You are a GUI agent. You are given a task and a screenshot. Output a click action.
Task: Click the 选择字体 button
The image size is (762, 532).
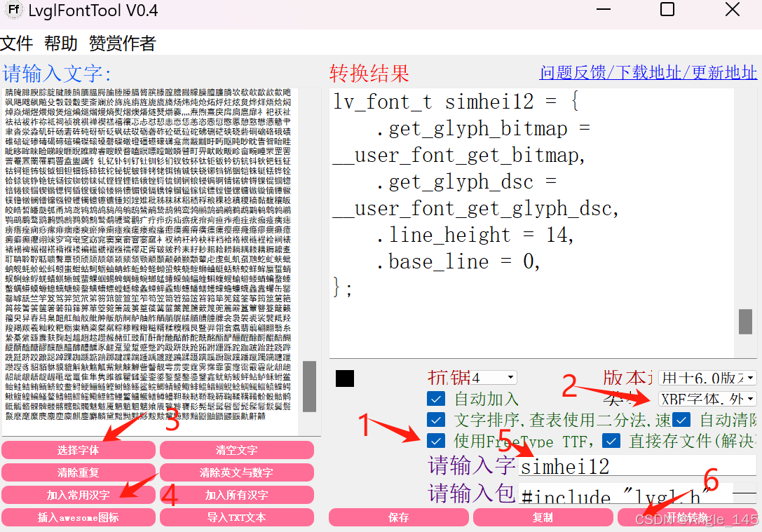click(79, 450)
